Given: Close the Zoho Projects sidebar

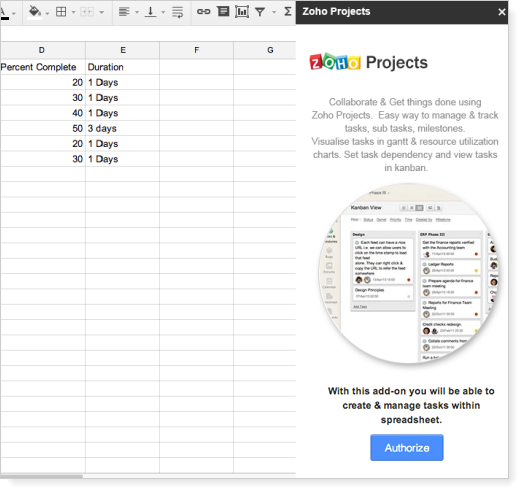Looking at the screenshot, I should [x=502, y=12].
